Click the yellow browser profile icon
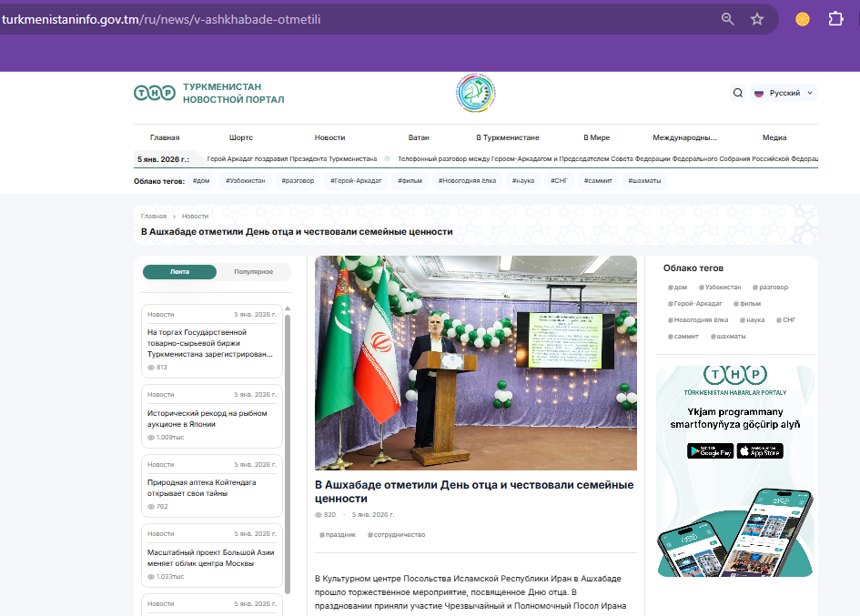860x616 pixels. [802, 19]
